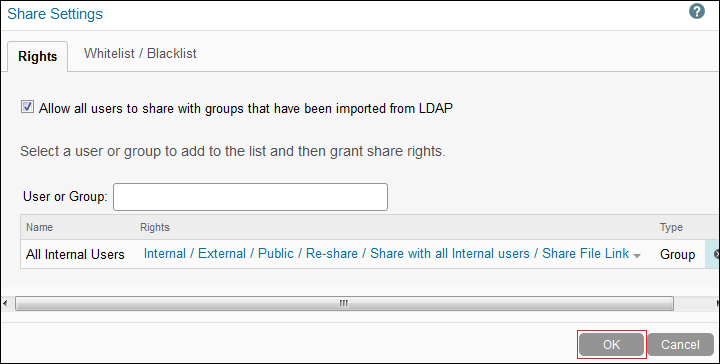Switch to the Rights tab

[38, 56]
